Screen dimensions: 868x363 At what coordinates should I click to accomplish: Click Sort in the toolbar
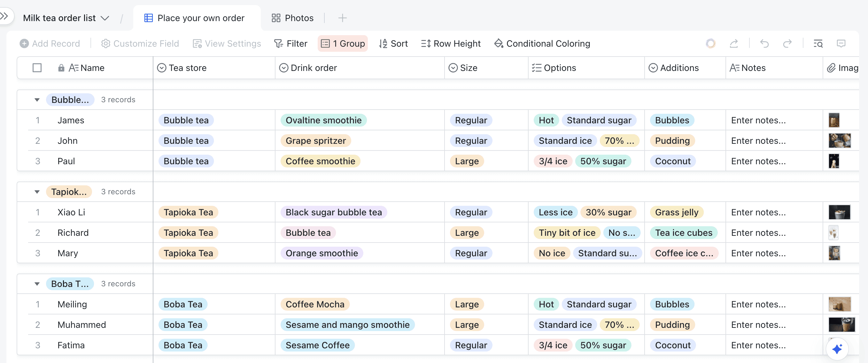(393, 43)
